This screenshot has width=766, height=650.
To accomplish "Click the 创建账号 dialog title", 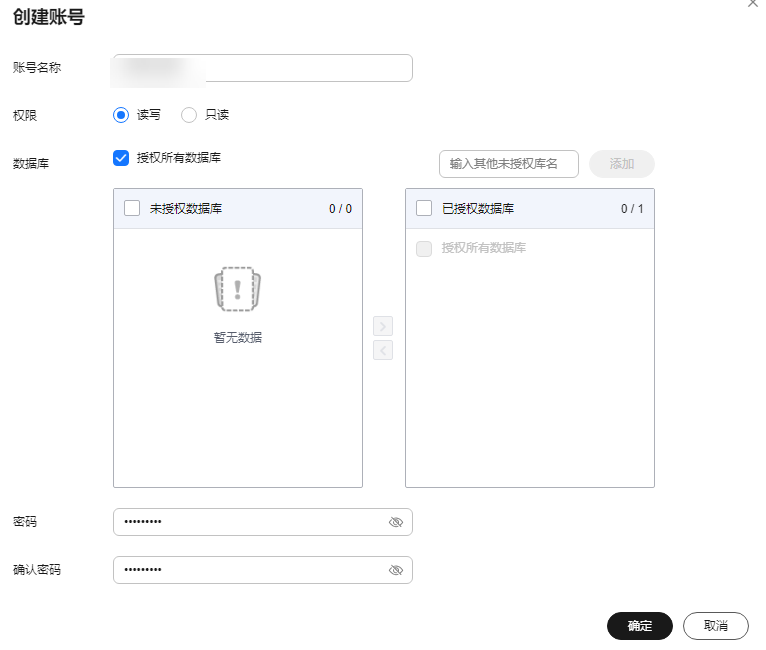I will [49, 17].
